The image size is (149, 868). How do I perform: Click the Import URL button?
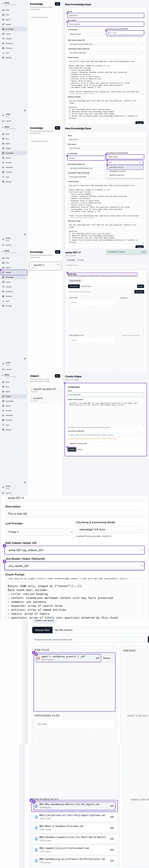click(139, 292)
